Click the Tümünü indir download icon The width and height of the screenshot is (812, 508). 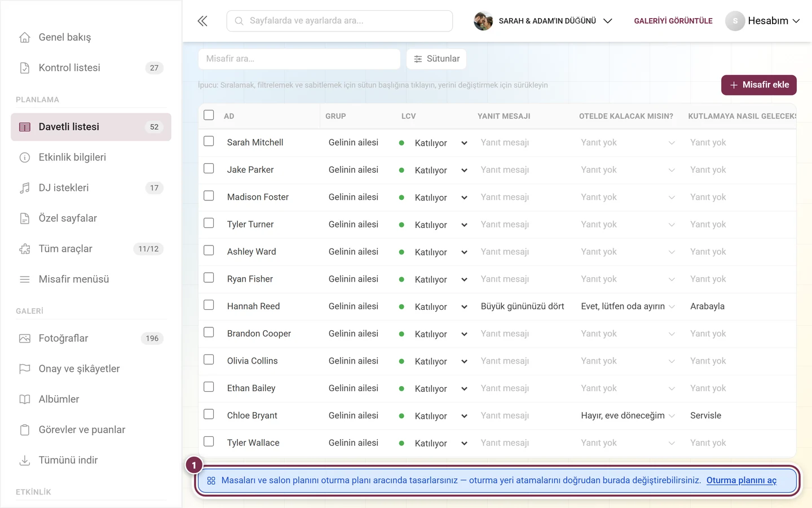[x=25, y=461]
